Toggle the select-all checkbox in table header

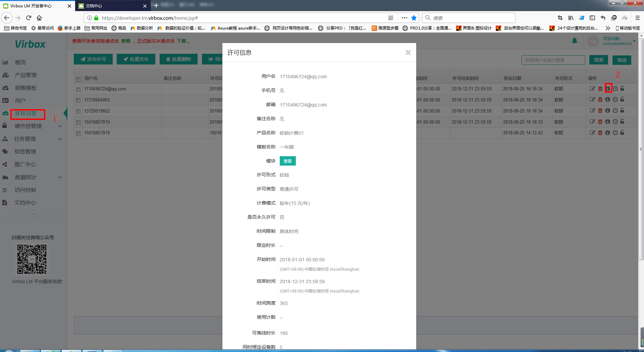click(x=78, y=79)
